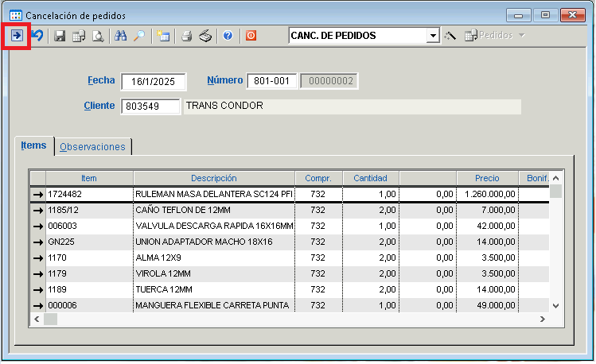Viewport: 596px width, 364px height.
Task: Click the magnifying glass zoom icon
Action: pos(138,36)
